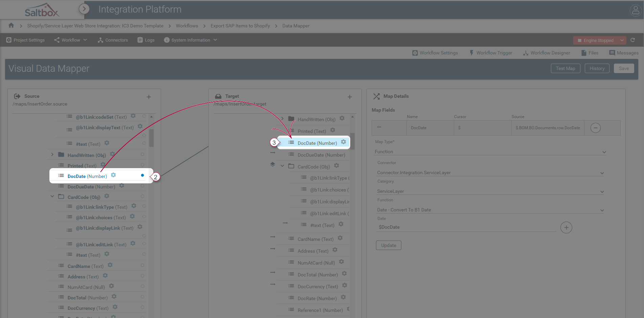Open Engine Stopped dropdown arrow

[x=622, y=40]
